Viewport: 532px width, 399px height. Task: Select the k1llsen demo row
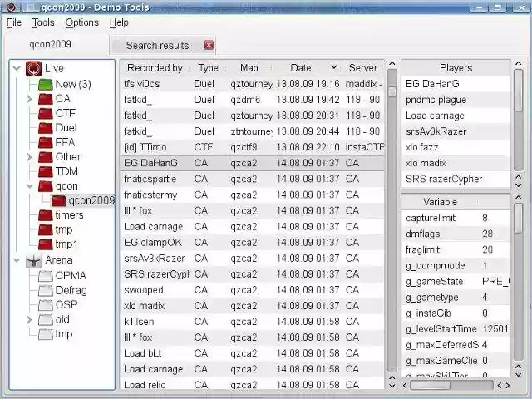[253, 322]
